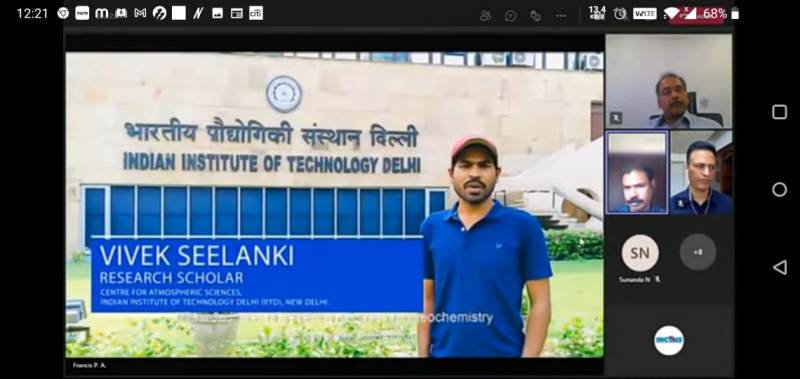Tap the reactions icon in meeting bar
The width and height of the screenshot is (800, 379).
(x=535, y=16)
